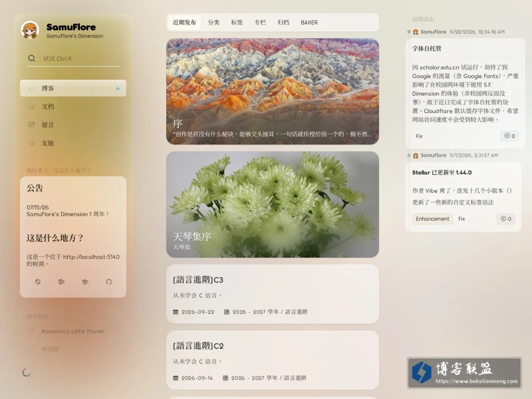The image size is (532, 399).
Task: Open the 钟鼓楼 recommended link
Action: pos(50,349)
